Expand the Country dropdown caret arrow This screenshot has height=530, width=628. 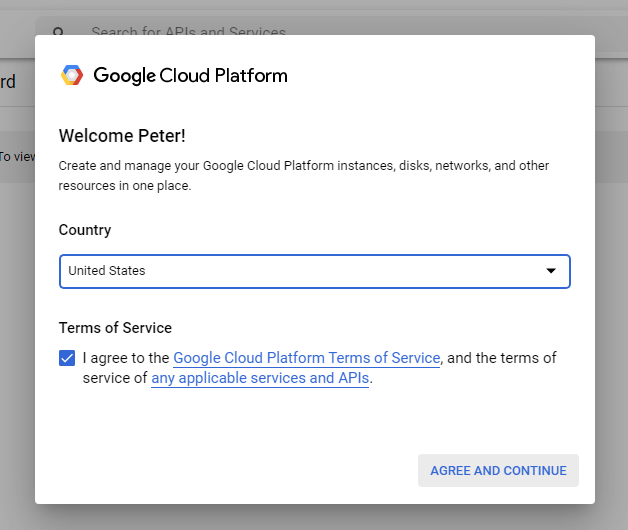[x=550, y=271]
